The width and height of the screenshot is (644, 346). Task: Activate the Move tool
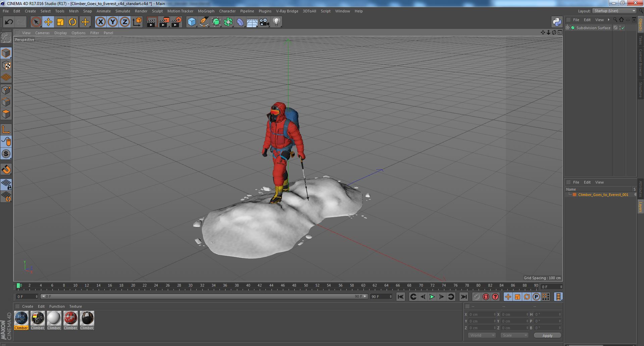click(x=48, y=22)
